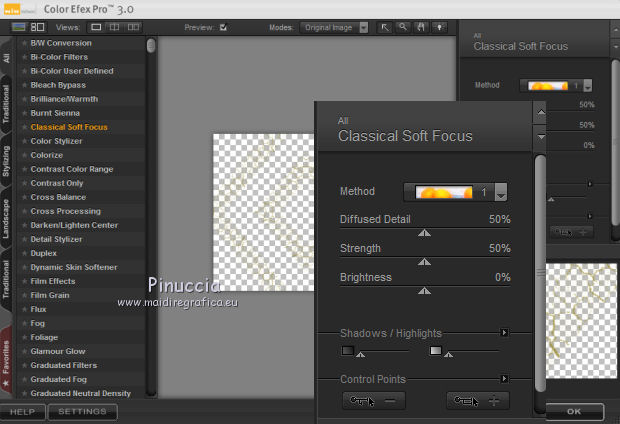The height and width of the screenshot is (424, 620).
Task: Click the zoom magnifier tool icon
Action: pos(402,27)
